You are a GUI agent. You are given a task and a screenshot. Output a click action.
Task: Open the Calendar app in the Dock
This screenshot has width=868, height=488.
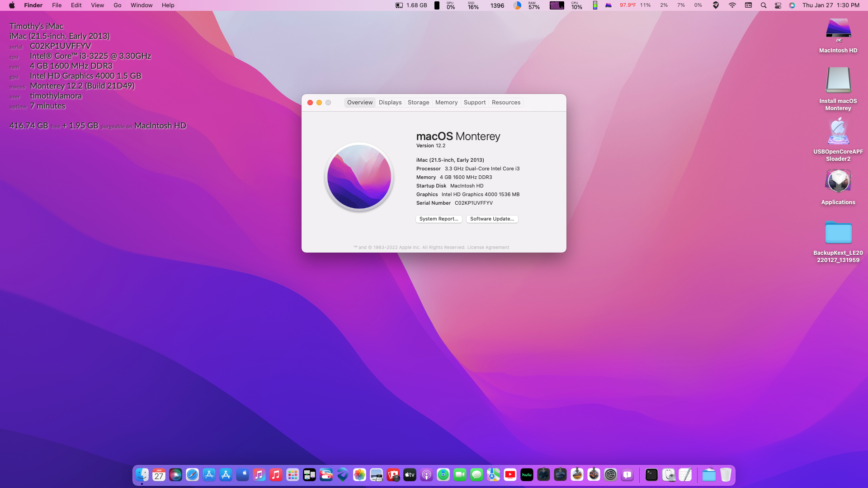(159, 474)
